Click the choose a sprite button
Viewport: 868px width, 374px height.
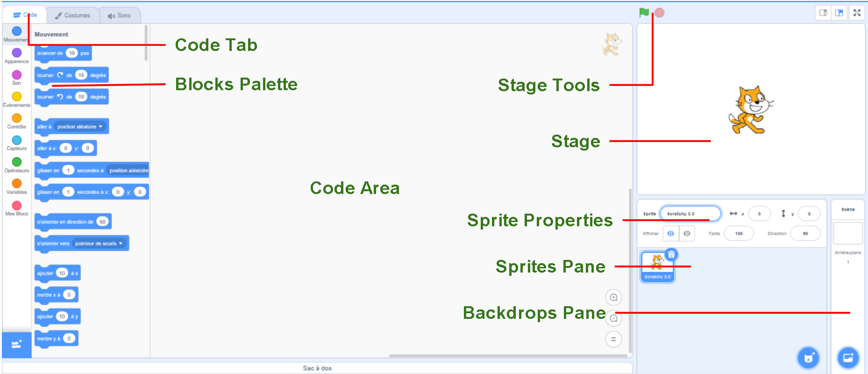(808, 358)
